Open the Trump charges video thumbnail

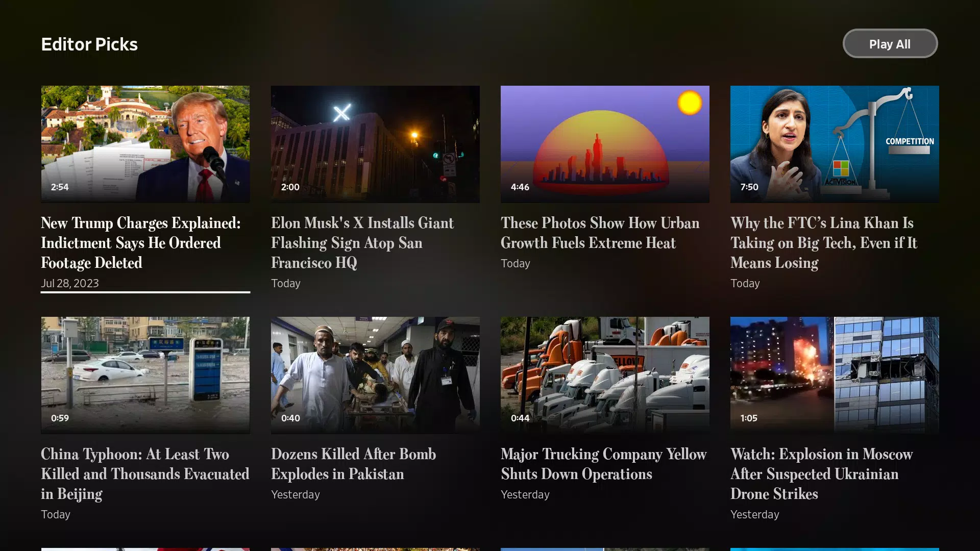(145, 144)
